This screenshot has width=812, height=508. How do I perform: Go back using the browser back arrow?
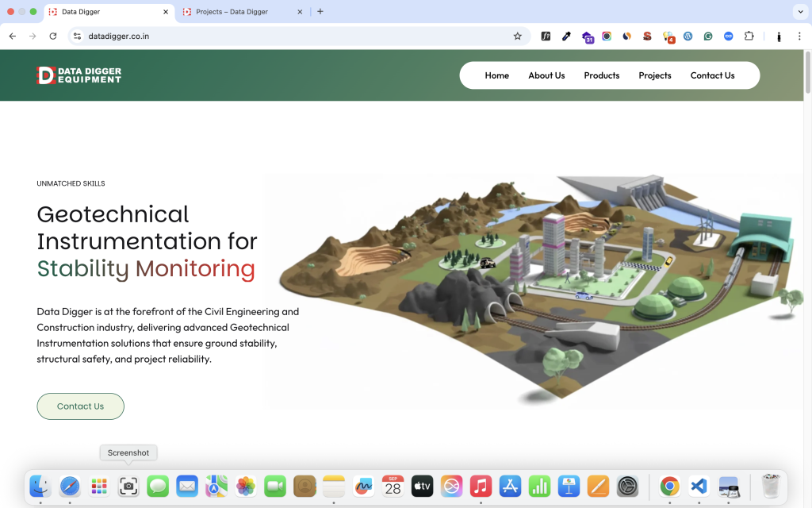[13, 36]
